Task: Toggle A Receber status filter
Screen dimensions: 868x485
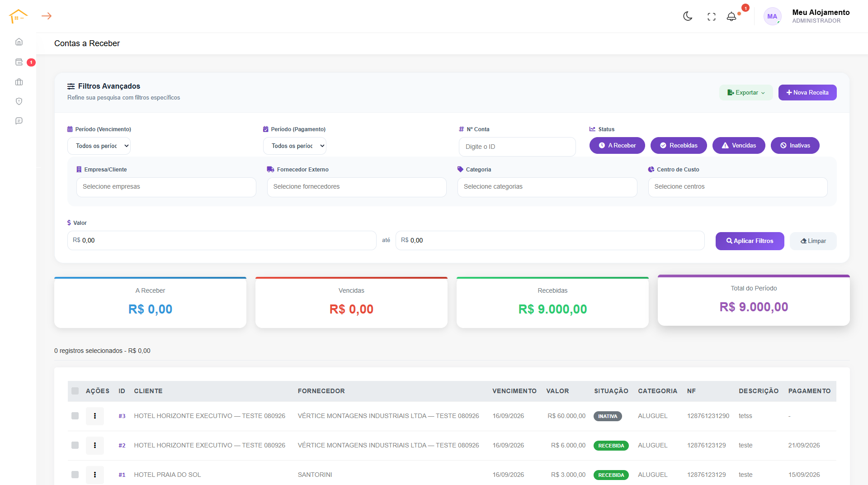Action: coord(617,145)
